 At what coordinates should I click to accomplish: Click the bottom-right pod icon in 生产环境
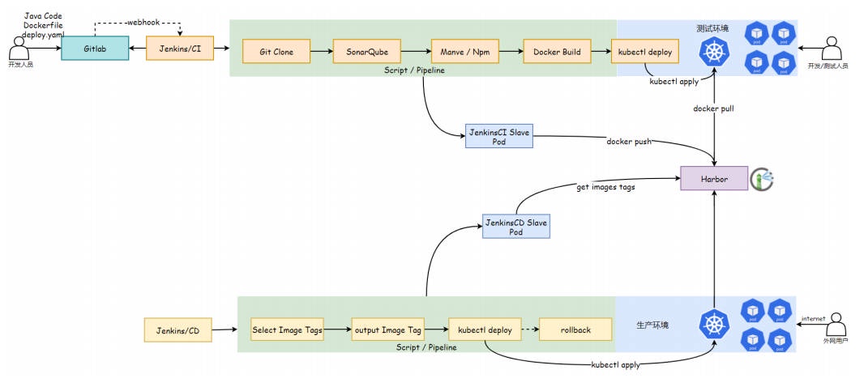coord(779,338)
